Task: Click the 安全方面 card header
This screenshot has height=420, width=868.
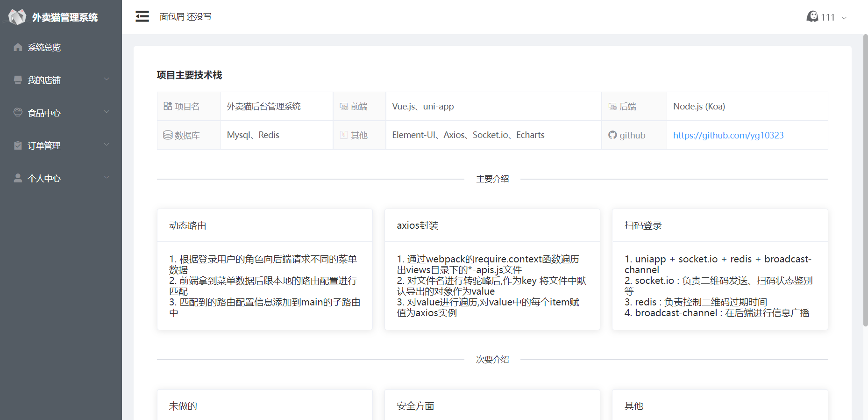Action: pos(492,406)
